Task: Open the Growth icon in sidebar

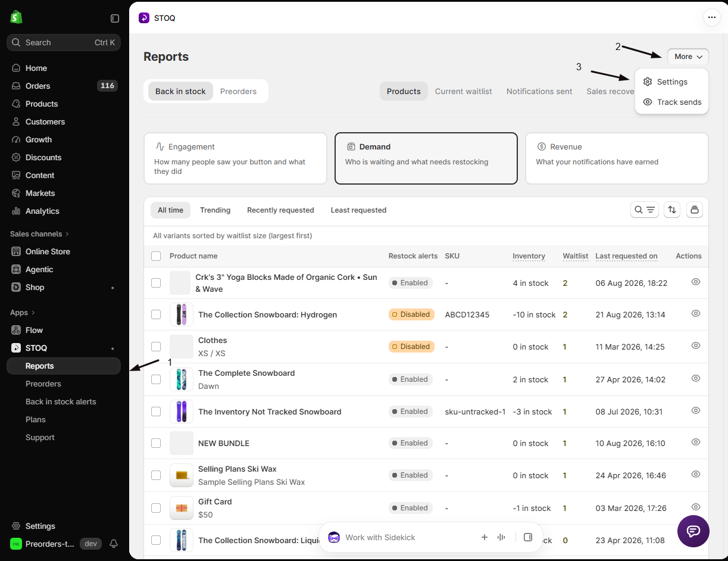Action: point(16,139)
